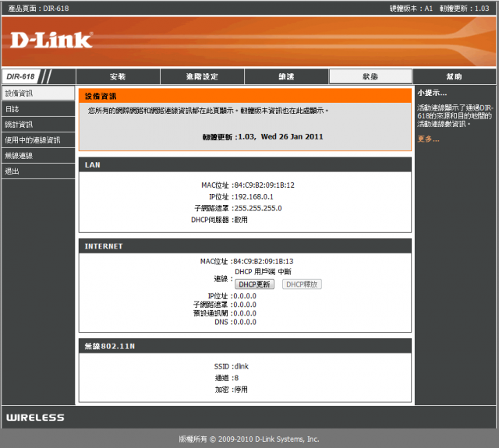Viewport: 499px width, 448px height.
Task: Click firmware text 1.03, Wed 26 Jan 2011
Action: (x=281, y=136)
